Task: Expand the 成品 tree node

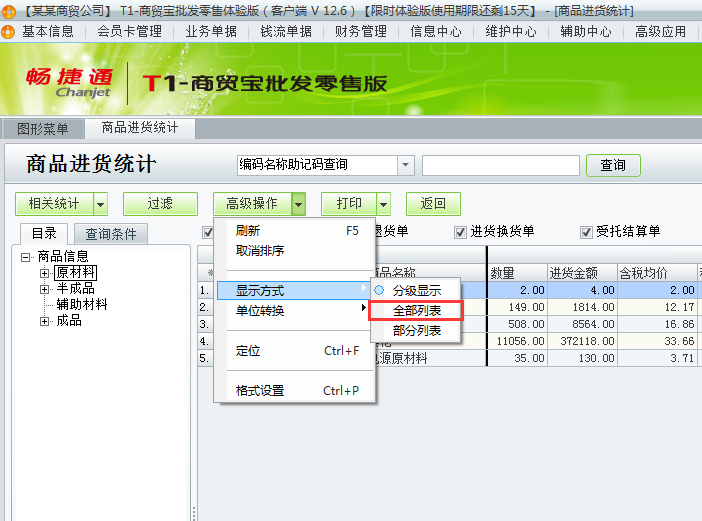Action: pyautogui.click(x=44, y=321)
